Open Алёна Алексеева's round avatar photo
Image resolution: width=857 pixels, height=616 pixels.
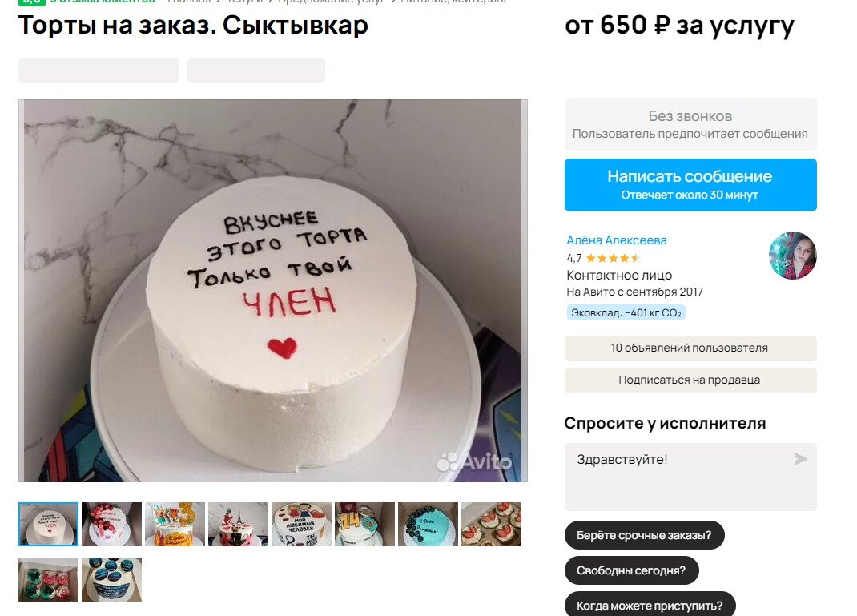[792, 256]
